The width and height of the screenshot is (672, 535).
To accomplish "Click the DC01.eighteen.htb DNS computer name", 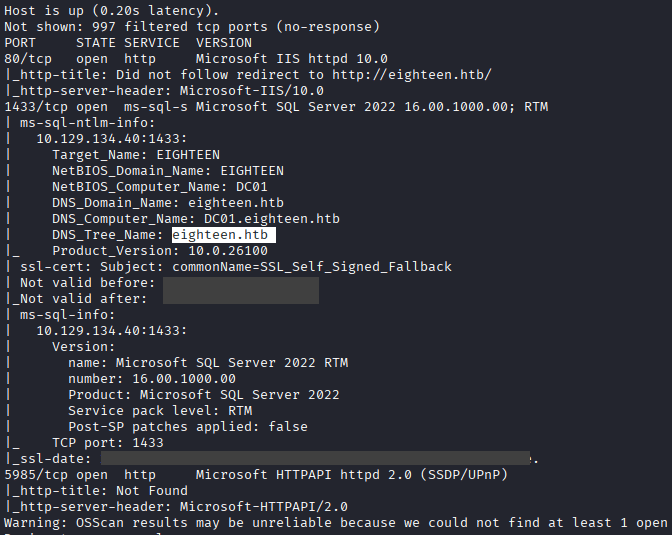I will (x=271, y=219).
